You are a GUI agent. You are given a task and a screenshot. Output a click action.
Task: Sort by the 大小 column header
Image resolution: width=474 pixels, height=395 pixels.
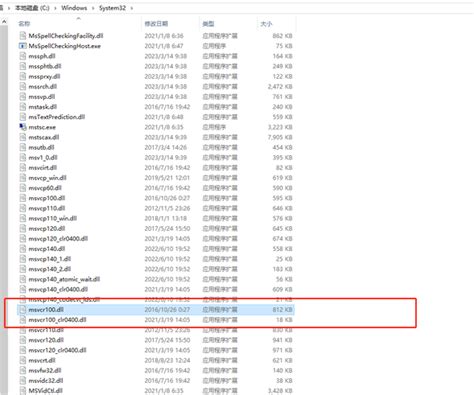[x=266, y=24]
